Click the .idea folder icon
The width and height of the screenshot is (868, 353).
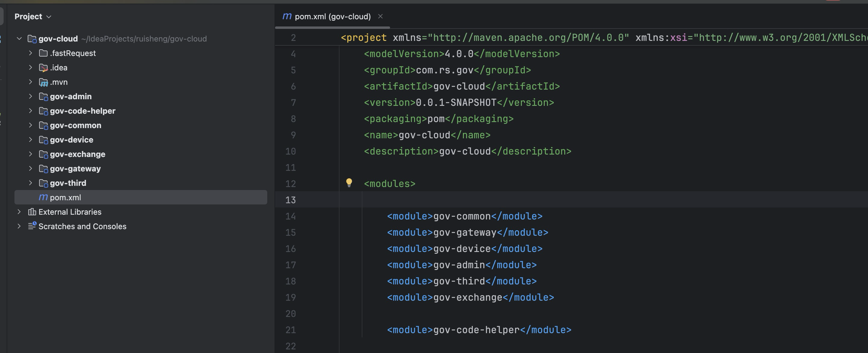43,68
